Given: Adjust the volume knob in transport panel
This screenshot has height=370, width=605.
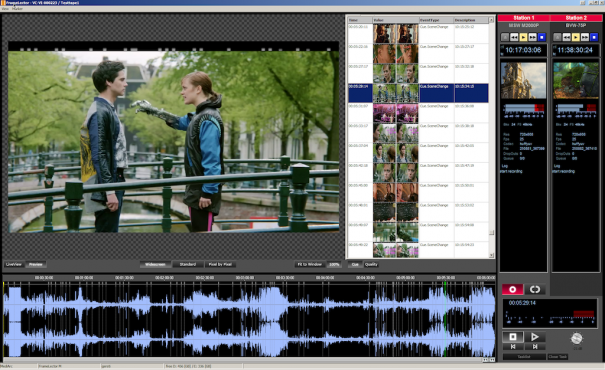Looking at the screenshot, I should pos(576,338).
